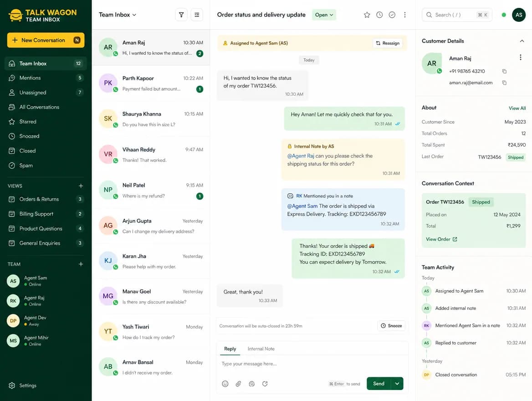The width and height of the screenshot is (532, 401).
Task: Click the green online status dot
Action: (x=503, y=15)
